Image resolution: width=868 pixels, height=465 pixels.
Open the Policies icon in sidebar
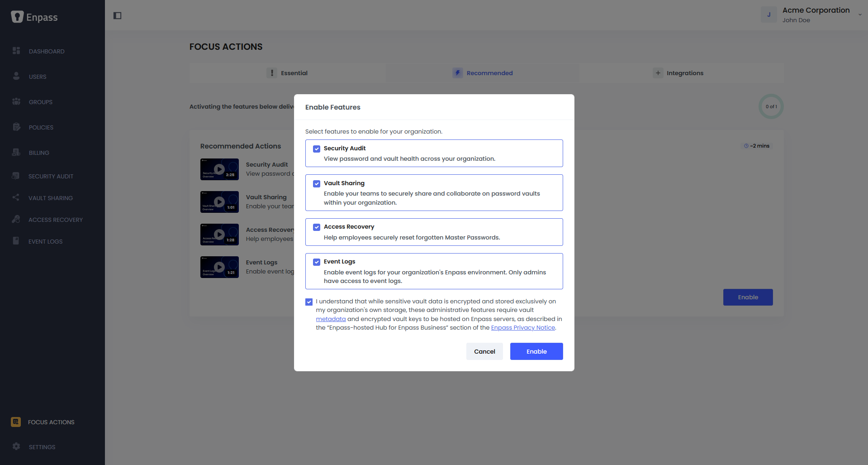(16, 127)
